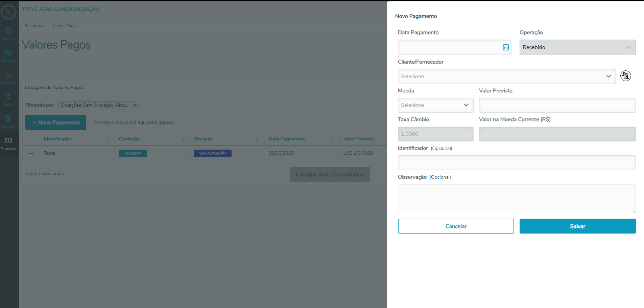Click the Valores Pagos breadcrumb
This screenshot has height=308, width=644.
[x=65, y=26]
